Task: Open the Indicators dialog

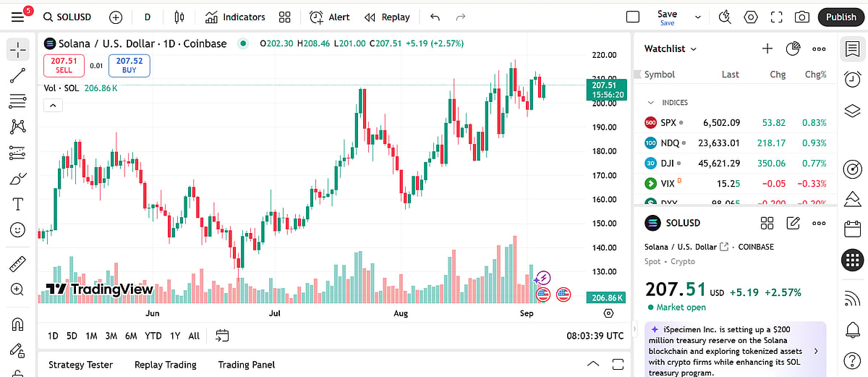Action: (235, 17)
